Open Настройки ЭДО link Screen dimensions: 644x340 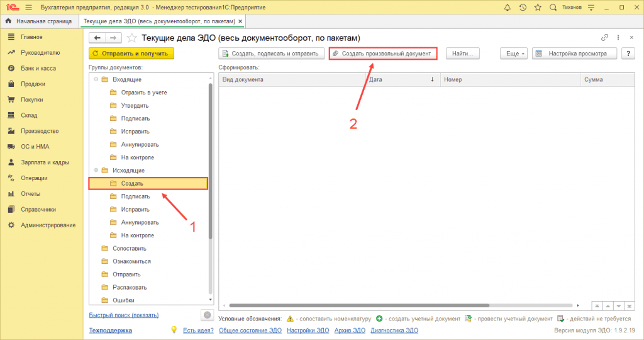point(308,330)
